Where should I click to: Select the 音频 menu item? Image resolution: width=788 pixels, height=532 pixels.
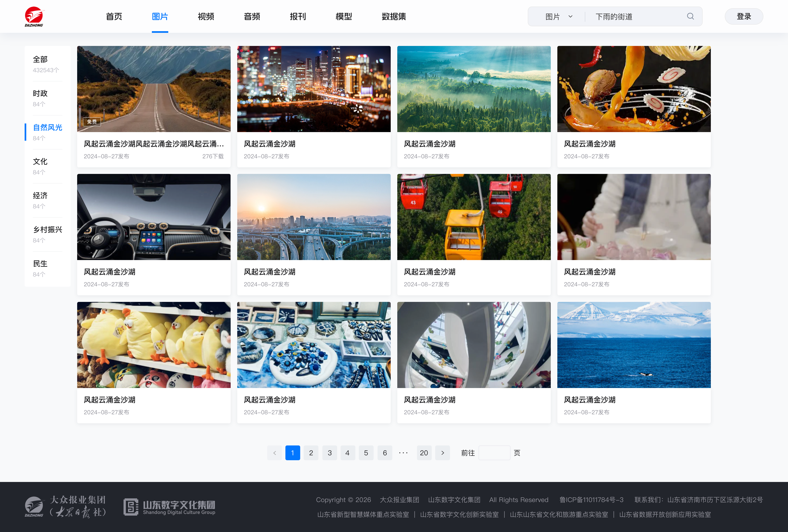tap(252, 16)
